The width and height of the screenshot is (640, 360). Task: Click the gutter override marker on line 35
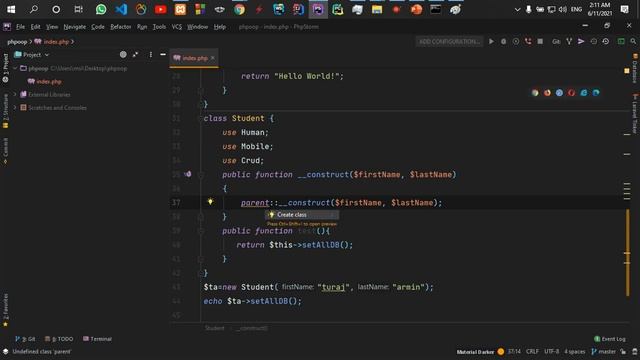(188, 174)
